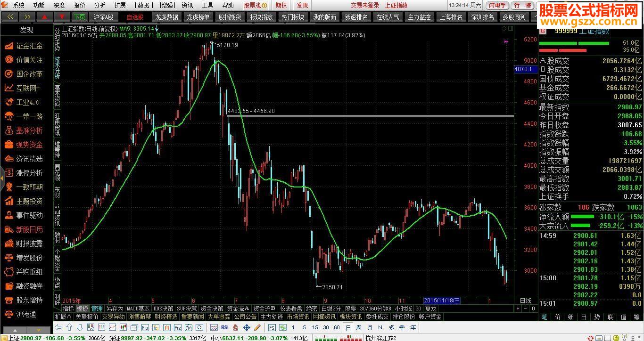Click the up arrow icon in bottom toolbar
This screenshot has height=341, width=644.
coord(69,327)
